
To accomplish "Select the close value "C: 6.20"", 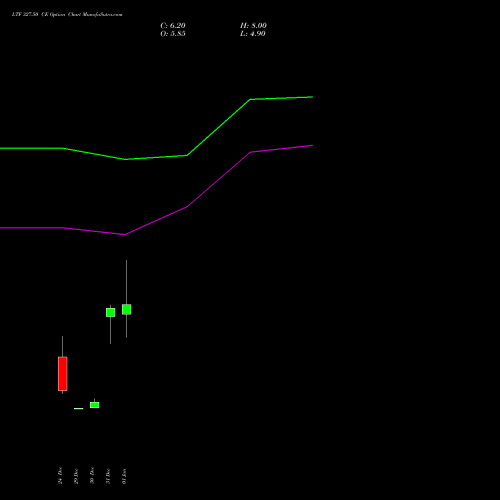I will pos(173,26).
